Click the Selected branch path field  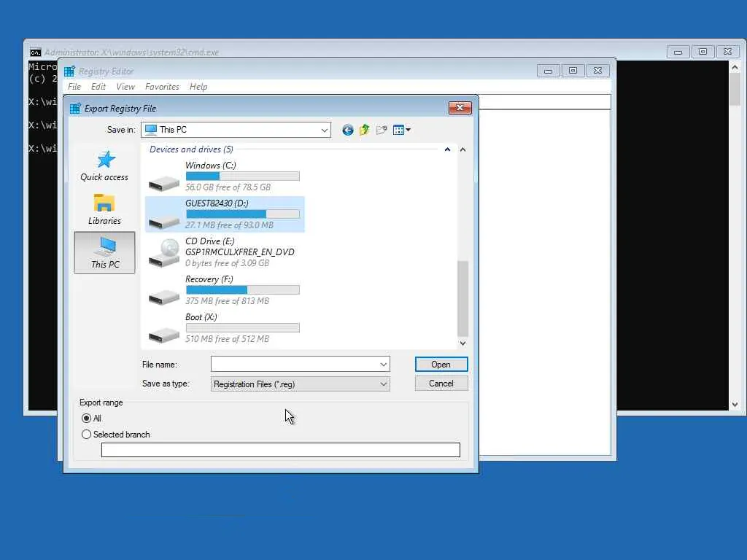pyautogui.click(x=281, y=450)
